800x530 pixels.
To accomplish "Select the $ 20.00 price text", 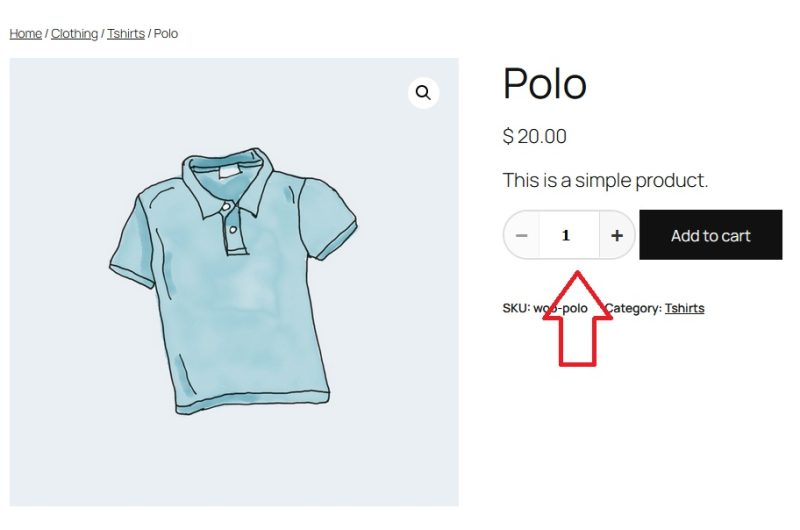I will (534, 136).
